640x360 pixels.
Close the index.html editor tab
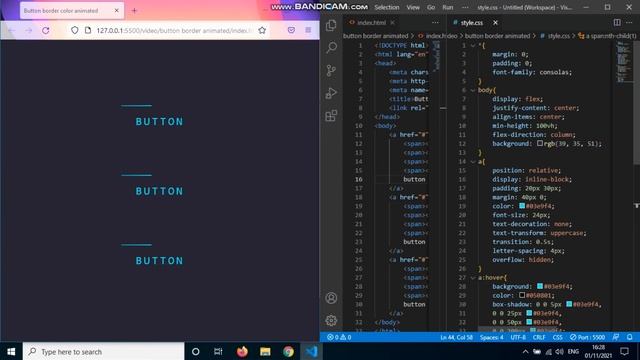tap(392, 22)
